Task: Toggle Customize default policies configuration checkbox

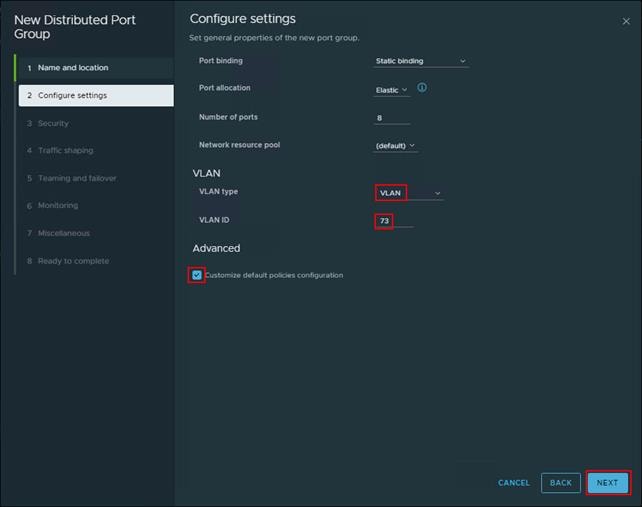Action: pyautogui.click(x=197, y=275)
